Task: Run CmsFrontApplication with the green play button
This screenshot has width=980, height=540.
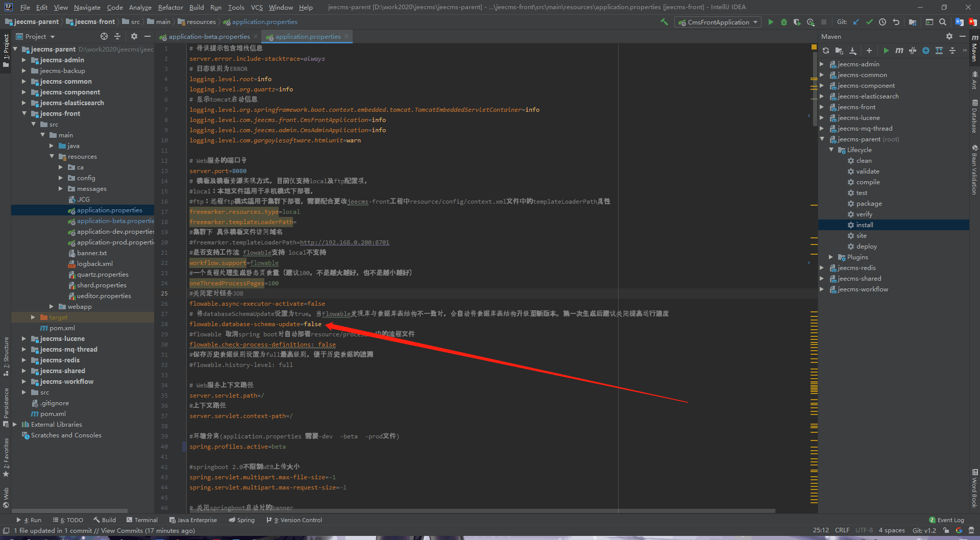Action: pyautogui.click(x=771, y=22)
